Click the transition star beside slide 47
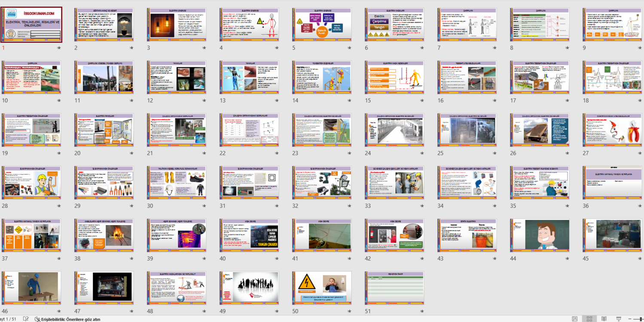Image resolution: width=644 pixels, height=322 pixels. click(131, 311)
